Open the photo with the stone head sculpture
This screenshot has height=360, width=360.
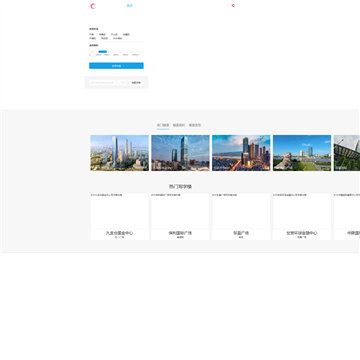click(x=302, y=153)
